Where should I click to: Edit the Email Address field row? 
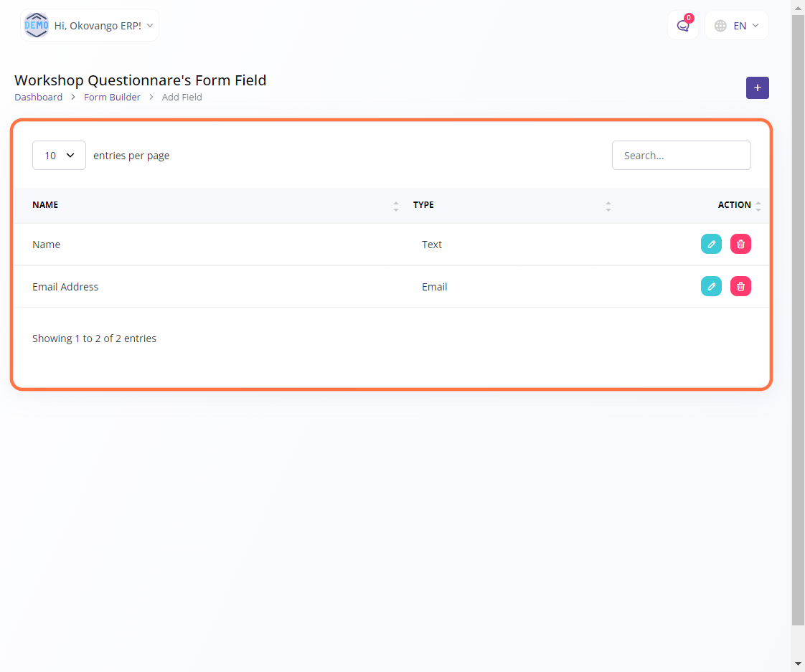pos(711,287)
